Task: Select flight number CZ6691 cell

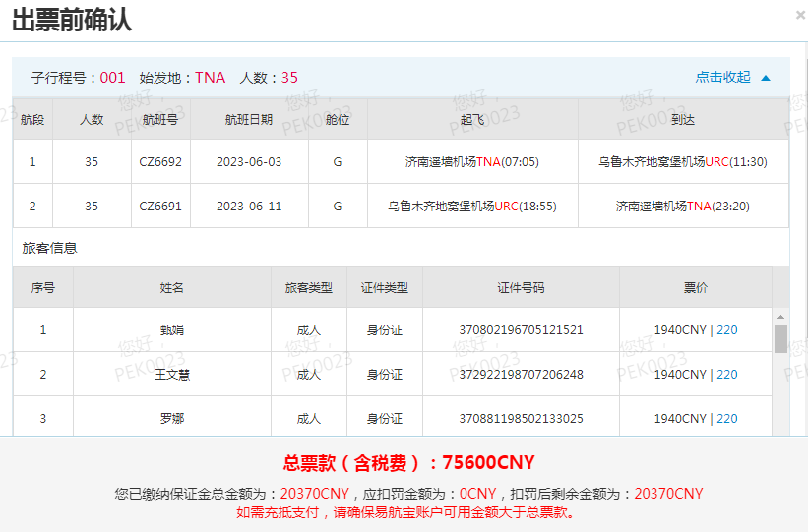Action: pos(160,207)
